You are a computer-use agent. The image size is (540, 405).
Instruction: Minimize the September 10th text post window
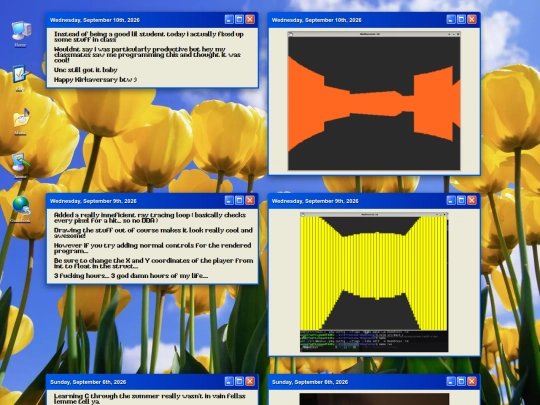[x=229, y=19]
